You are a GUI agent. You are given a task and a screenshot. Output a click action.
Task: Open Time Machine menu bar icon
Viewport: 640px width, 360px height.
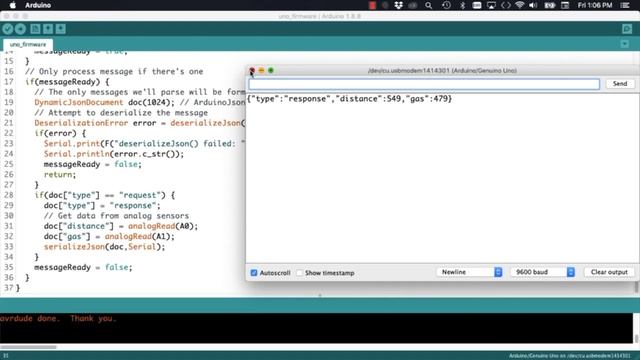coord(446,5)
